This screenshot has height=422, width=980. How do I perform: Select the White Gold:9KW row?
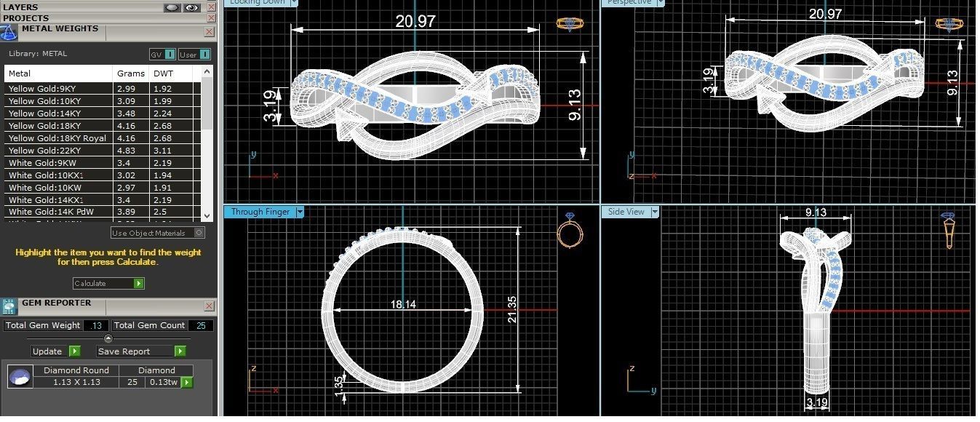tap(103, 163)
